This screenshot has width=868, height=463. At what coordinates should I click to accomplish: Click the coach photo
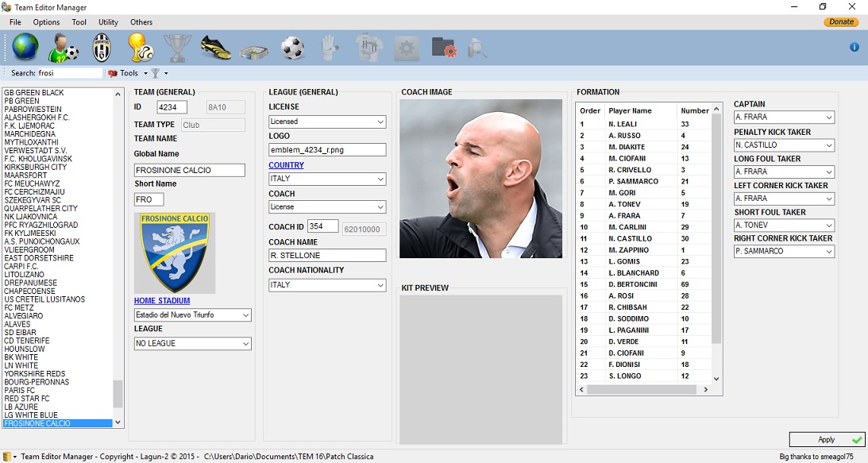(480, 179)
